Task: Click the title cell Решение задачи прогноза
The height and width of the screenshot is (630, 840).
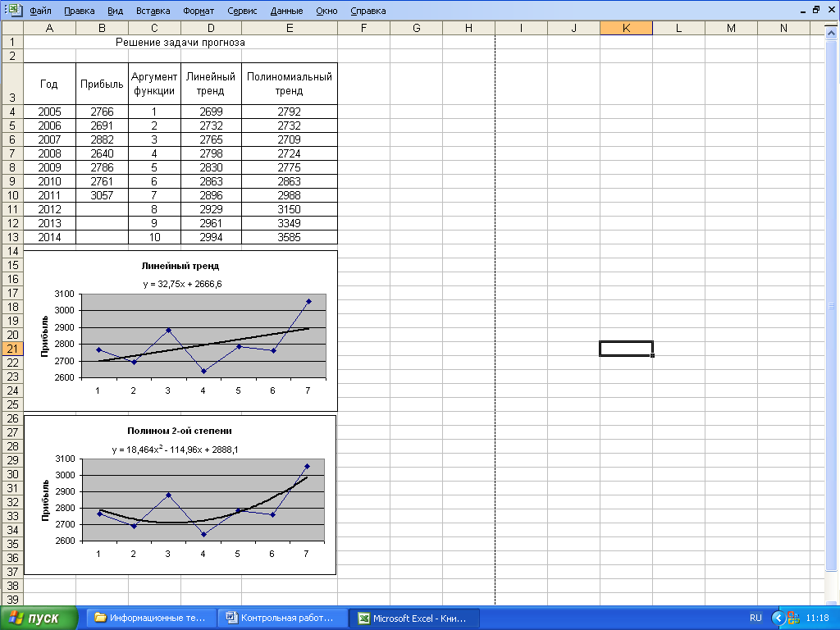Action: point(180,43)
